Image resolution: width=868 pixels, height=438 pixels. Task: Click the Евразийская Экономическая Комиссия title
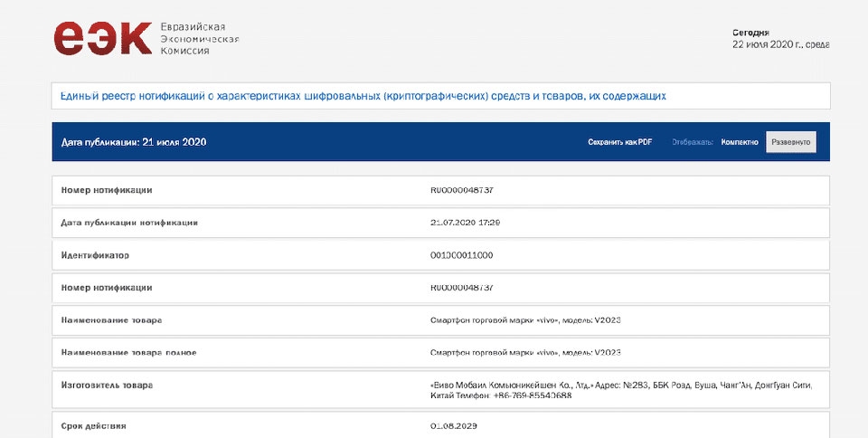200,39
